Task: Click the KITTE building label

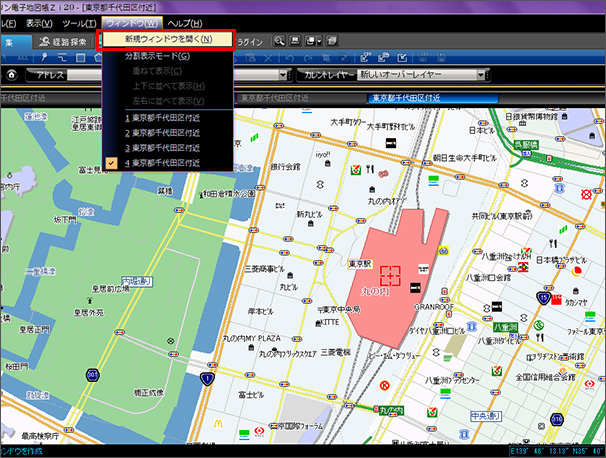Action: click(x=330, y=322)
